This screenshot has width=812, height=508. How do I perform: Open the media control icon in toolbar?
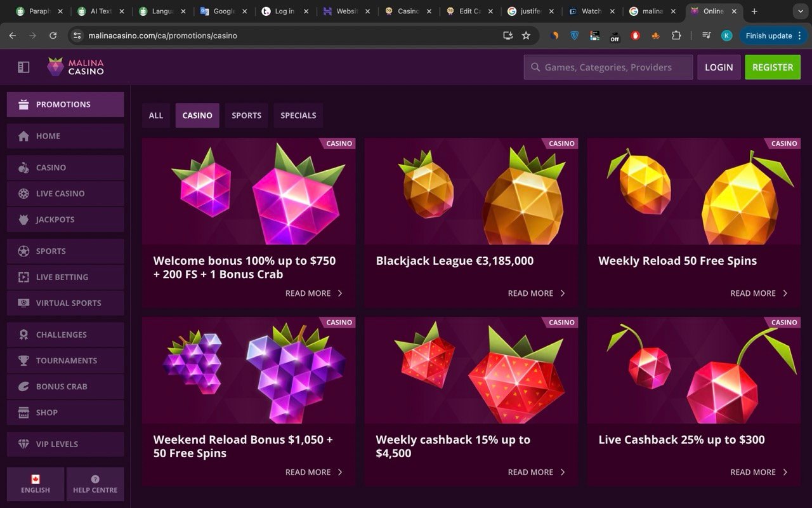706,36
